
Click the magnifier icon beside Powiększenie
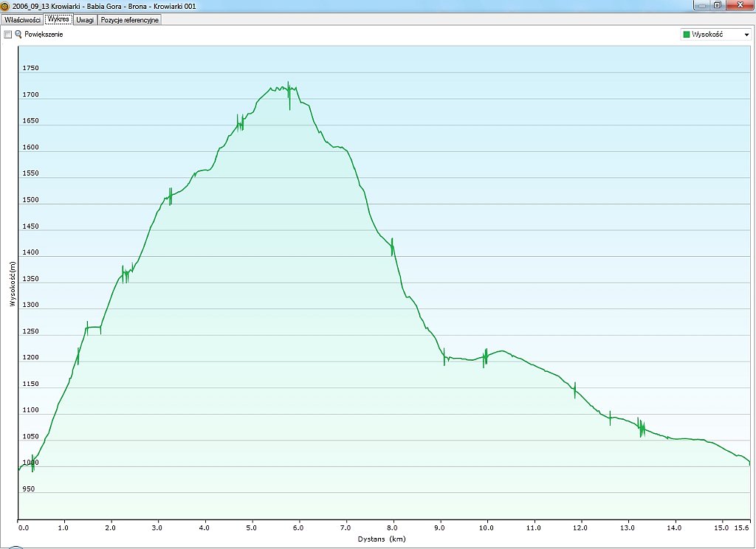click(18, 35)
